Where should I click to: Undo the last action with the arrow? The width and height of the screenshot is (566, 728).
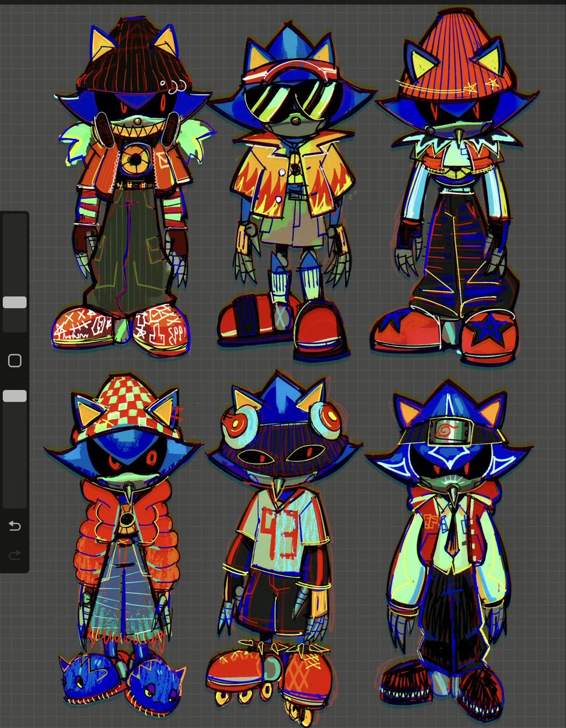point(15,526)
